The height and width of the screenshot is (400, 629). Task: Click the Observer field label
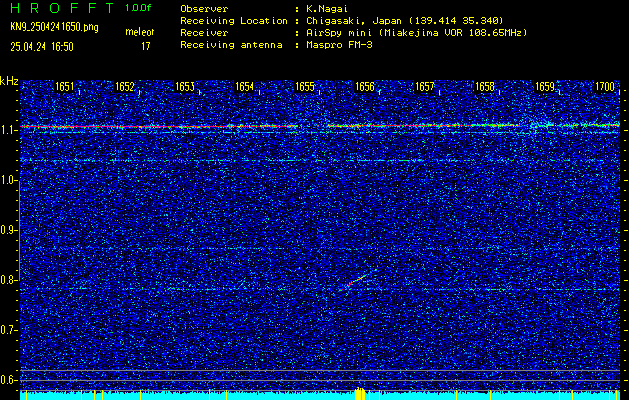click(204, 8)
